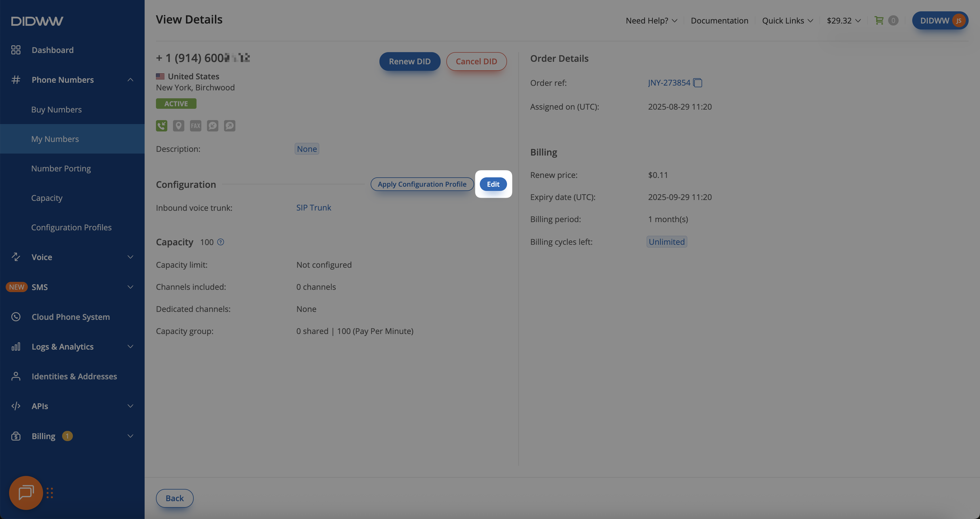Image resolution: width=980 pixels, height=519 pixels.
Task: Edit the Description value None
Action: [x=307, y=148]
